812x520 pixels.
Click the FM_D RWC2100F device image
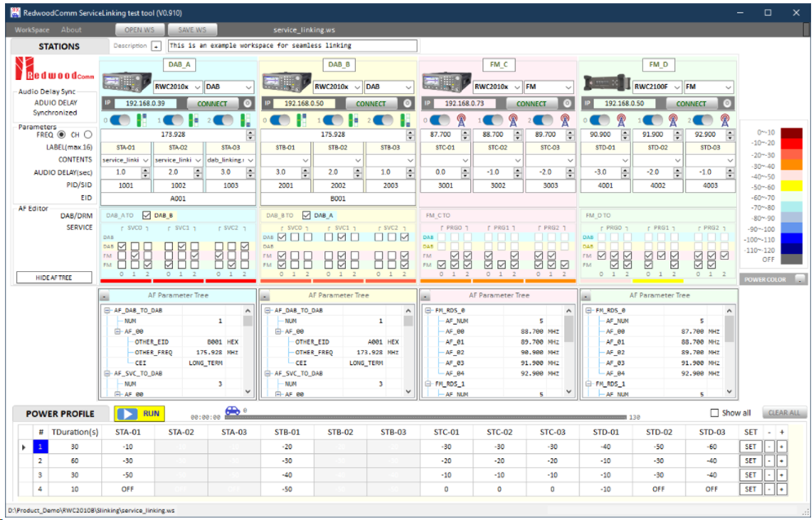coord(606,82)
